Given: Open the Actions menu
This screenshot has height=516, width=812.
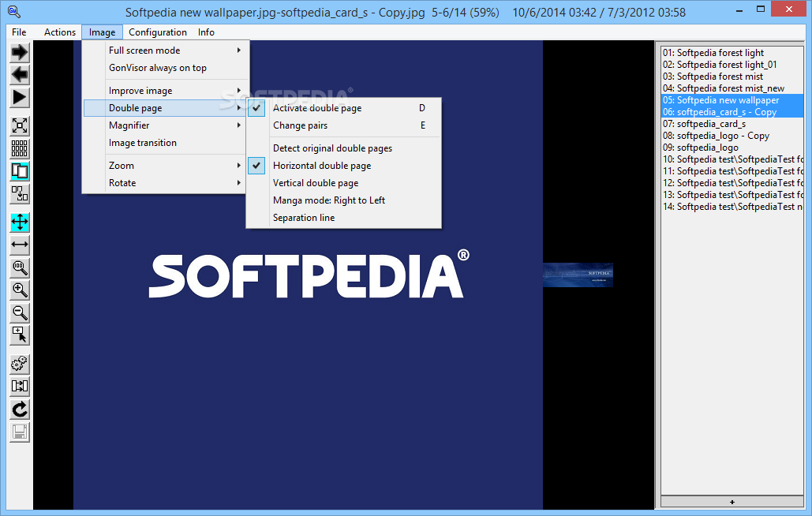Looking at the screenshot, I should [60, 32].
